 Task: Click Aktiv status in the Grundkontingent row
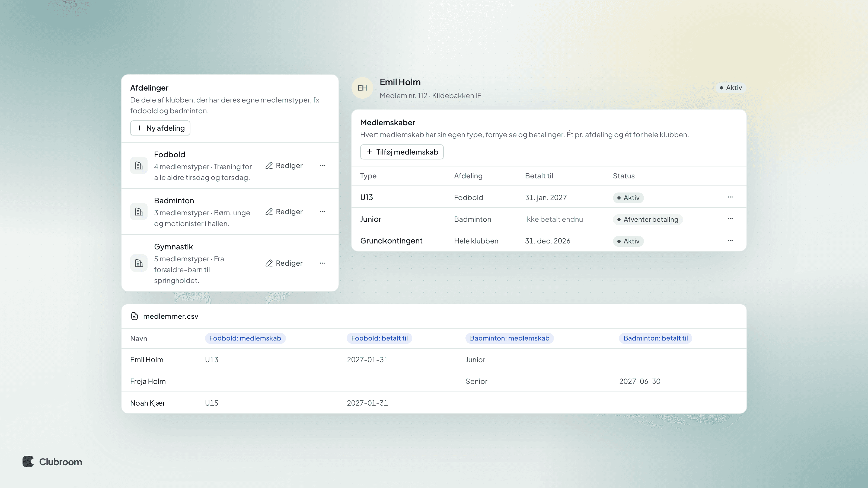click(x=628, y=241)
